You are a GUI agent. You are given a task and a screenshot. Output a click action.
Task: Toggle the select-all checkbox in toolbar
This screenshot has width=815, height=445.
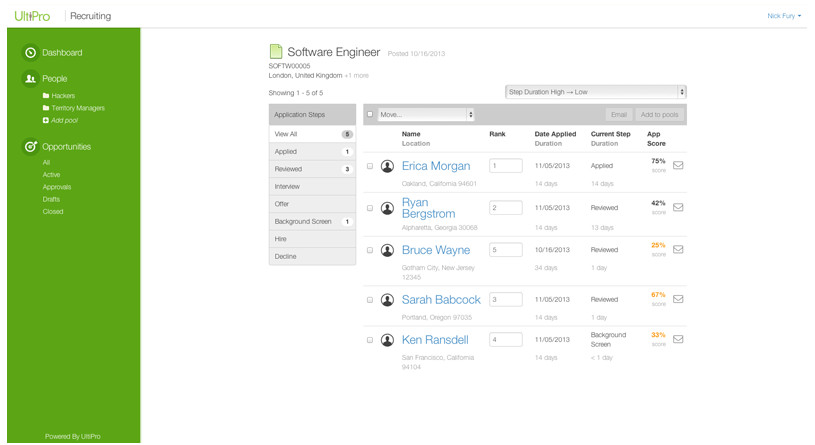click(x=370, y=115)
